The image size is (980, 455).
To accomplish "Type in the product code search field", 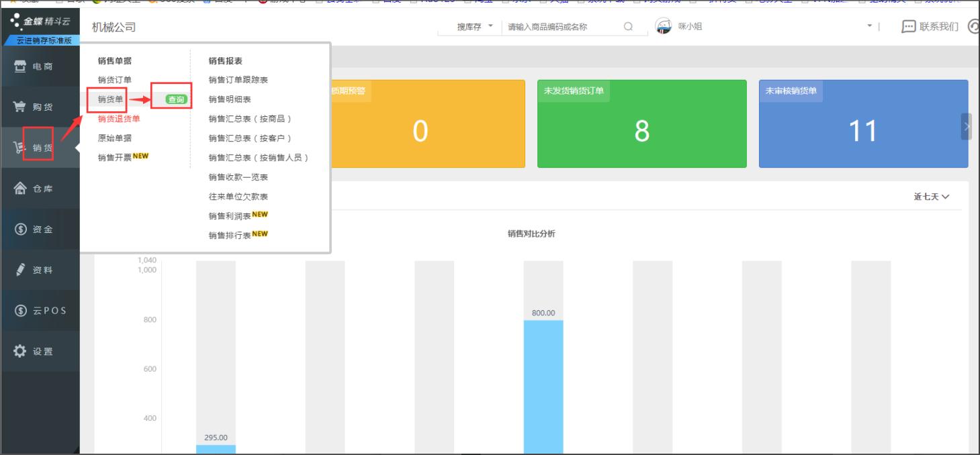I will coord(561,27).
